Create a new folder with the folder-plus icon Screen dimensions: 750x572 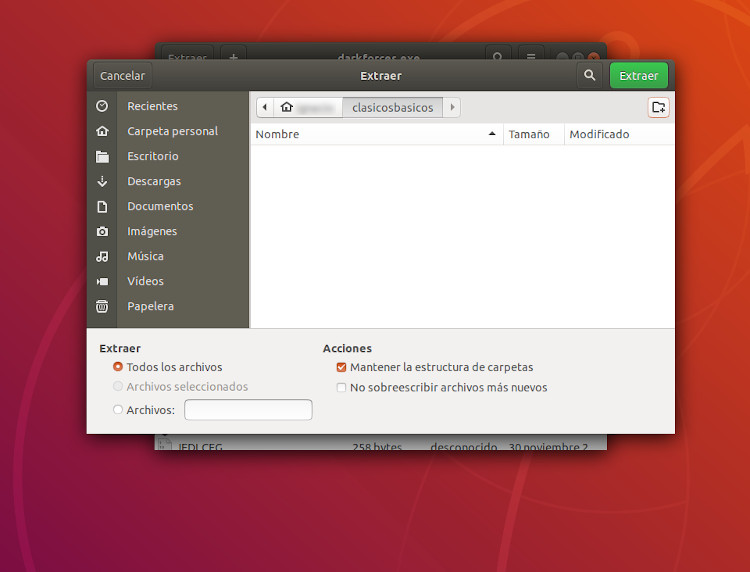click(x=659, y=107)
